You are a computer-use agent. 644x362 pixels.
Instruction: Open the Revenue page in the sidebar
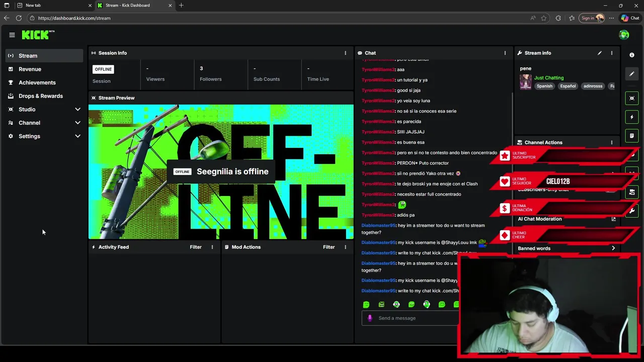point(44,69)
